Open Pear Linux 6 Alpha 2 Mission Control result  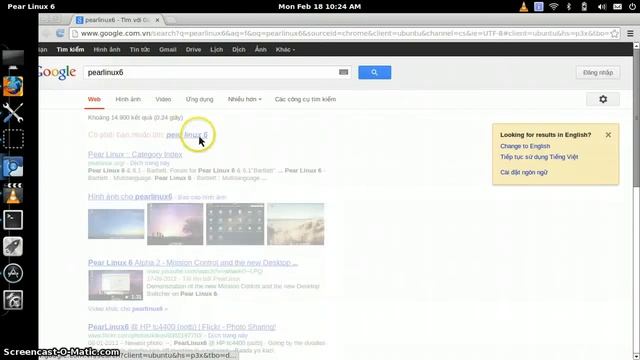tap(193, 262)
